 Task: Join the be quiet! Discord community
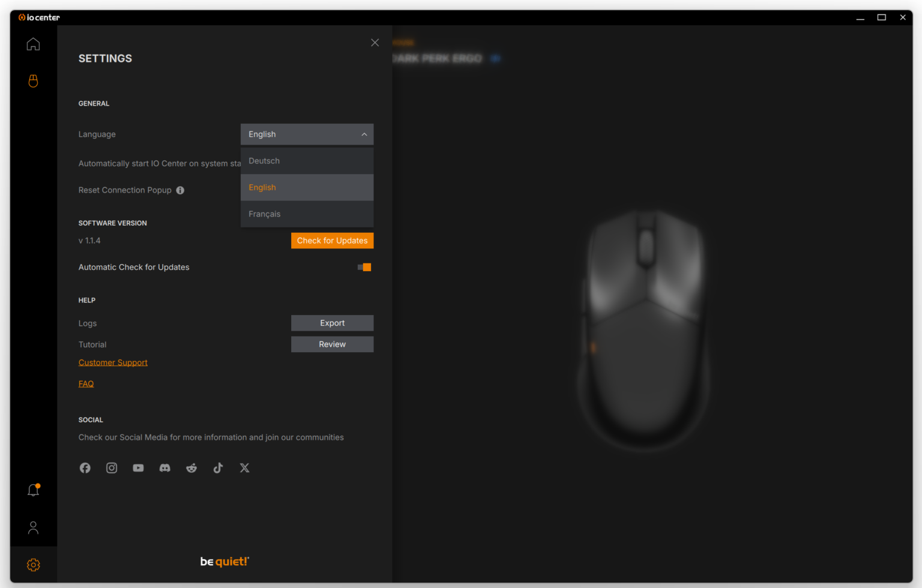(x=165, y=468)
